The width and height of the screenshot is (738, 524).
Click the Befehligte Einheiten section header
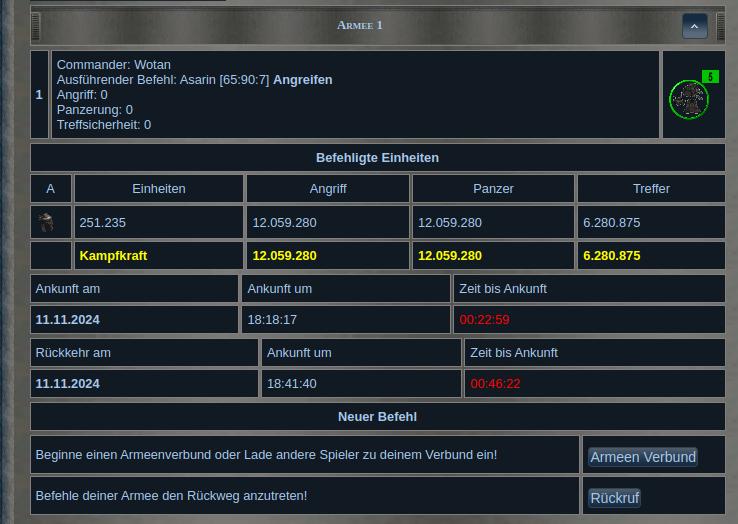pyautogui.click(x=377, y=158)
